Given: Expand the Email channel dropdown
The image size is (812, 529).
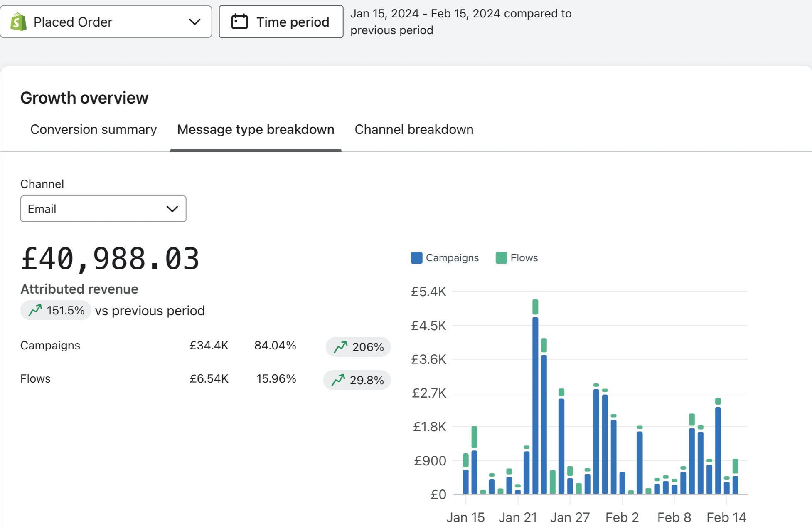Looking at the screenshot, I should 103,209.
